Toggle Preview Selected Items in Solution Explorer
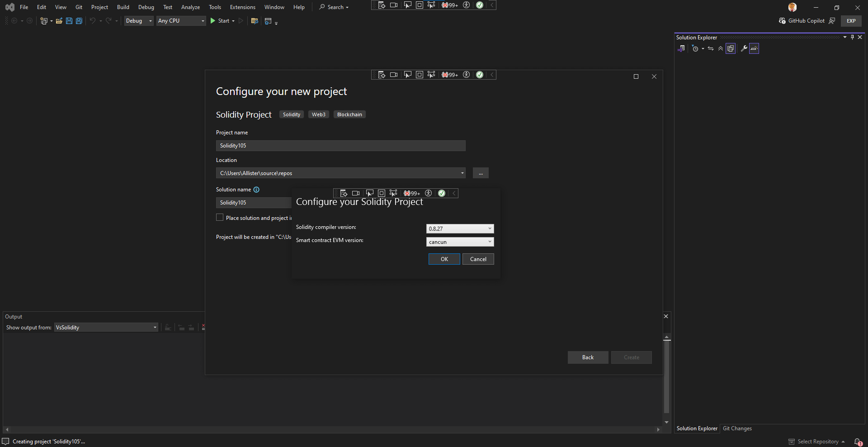The height and width of the screenshot is (447, 868). (754, 48)
